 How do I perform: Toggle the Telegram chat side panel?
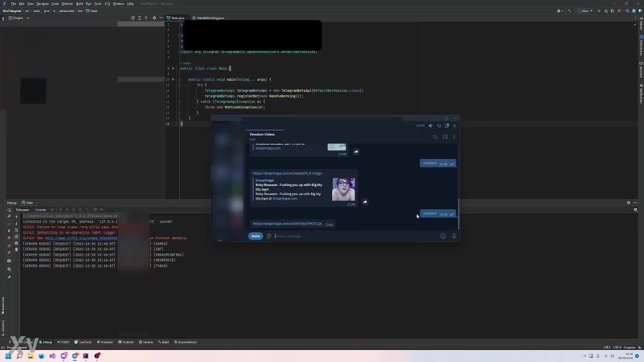coord(445,137)
